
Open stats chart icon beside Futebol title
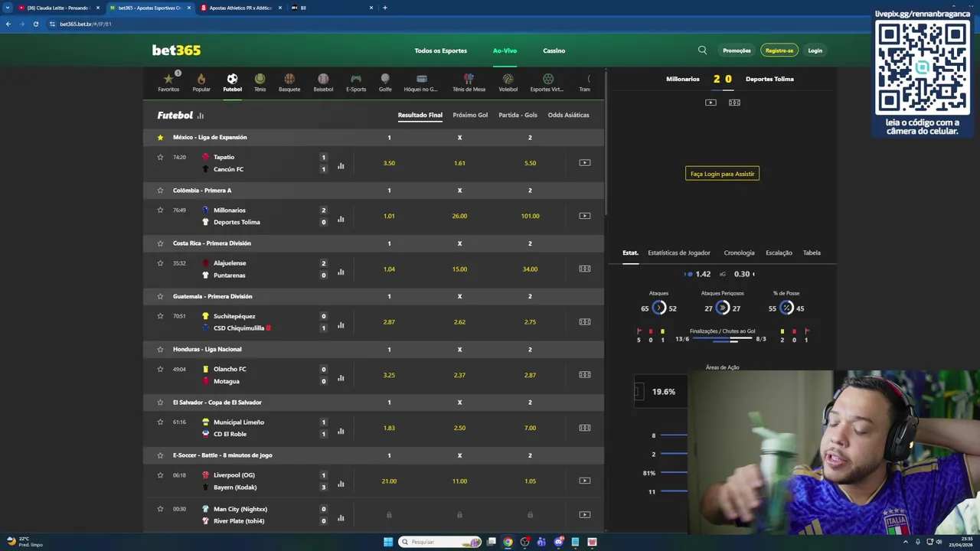201,116
